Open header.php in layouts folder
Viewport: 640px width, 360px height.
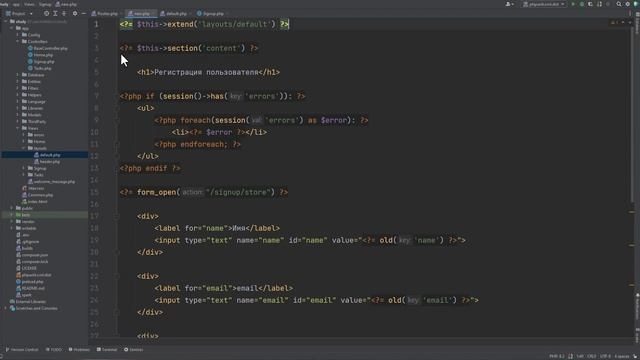[x=47, y=162]
